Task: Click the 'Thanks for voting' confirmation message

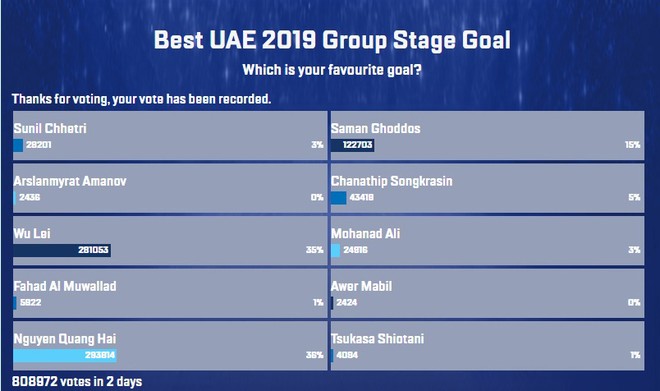Action: pos(141,99)
